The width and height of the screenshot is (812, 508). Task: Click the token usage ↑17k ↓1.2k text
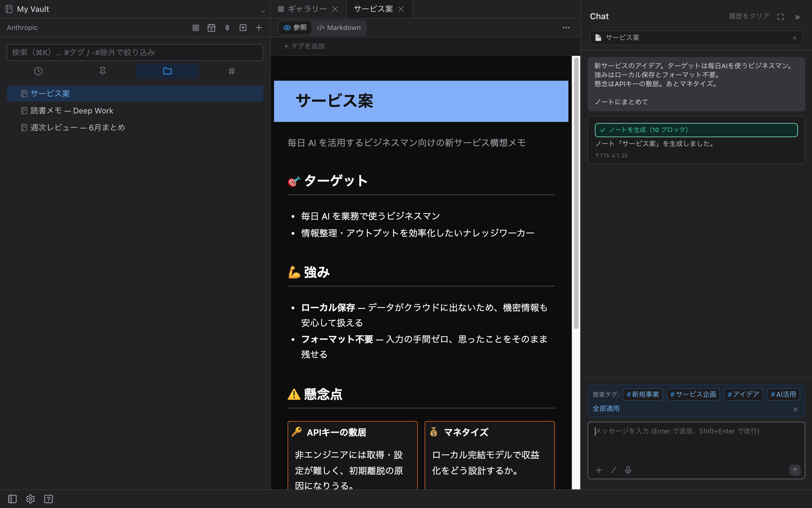click(x=611, y=156)
